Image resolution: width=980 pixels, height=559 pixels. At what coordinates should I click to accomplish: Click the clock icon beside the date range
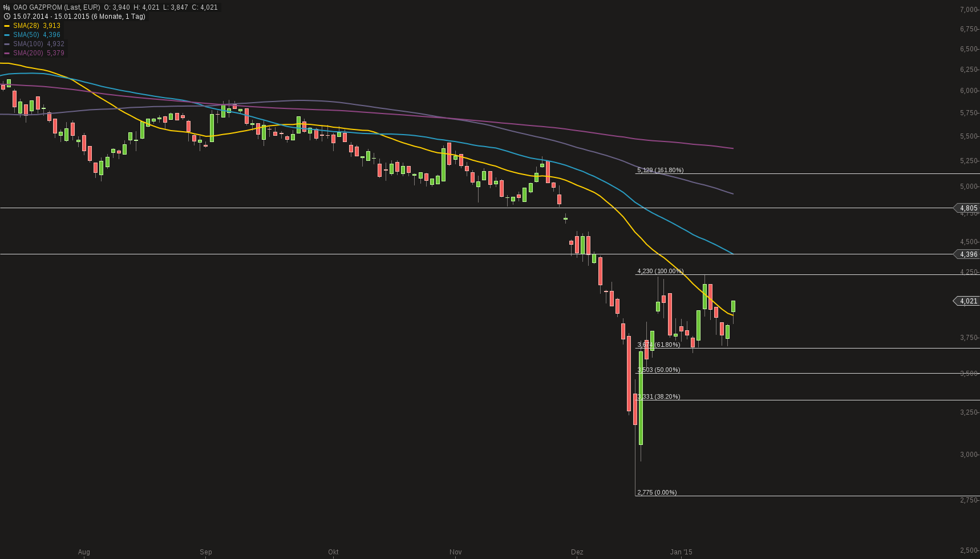tap(7, 17)
